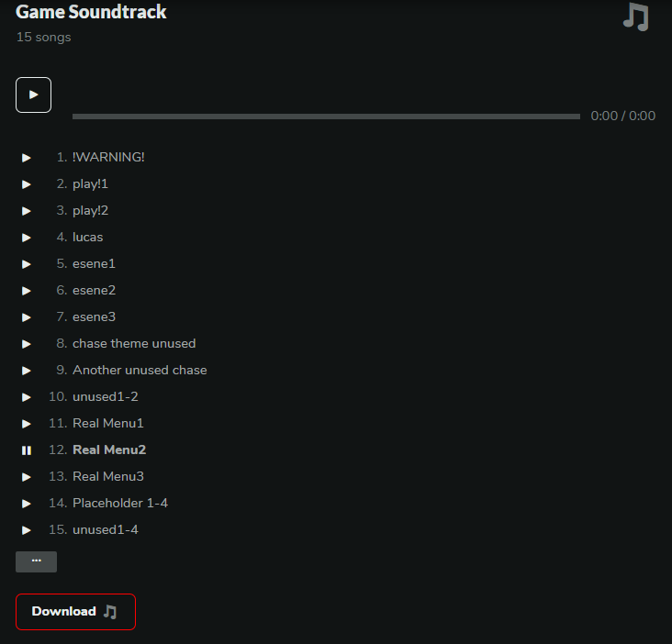Select the esene2 song title

(94, 291)
